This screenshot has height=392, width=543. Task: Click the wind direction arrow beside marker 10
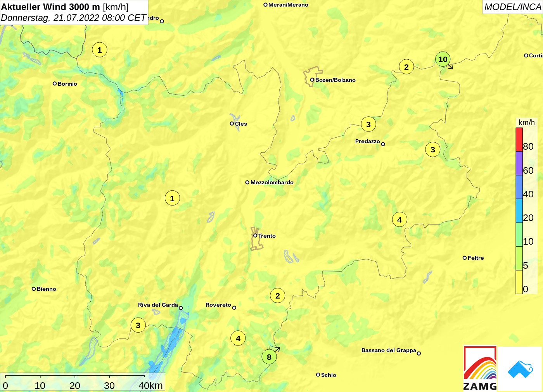pyautogui.click(x=450, y=67)
